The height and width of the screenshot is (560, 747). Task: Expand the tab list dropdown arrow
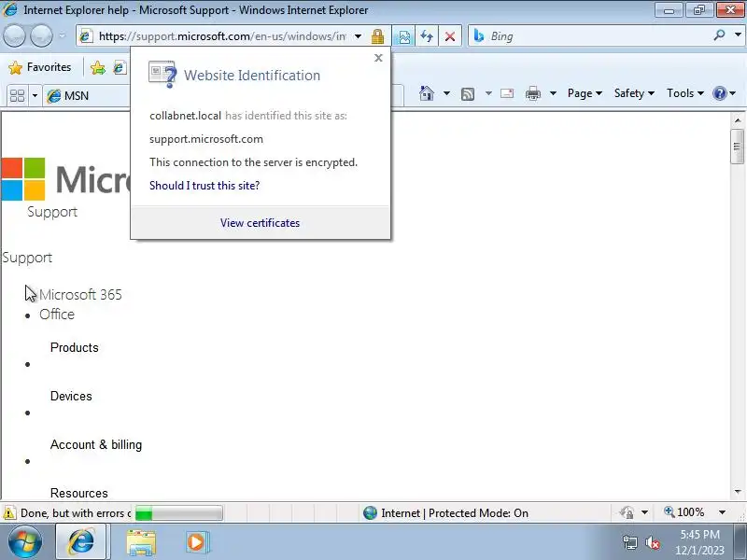pyautogui.click(x=35, y=96)
